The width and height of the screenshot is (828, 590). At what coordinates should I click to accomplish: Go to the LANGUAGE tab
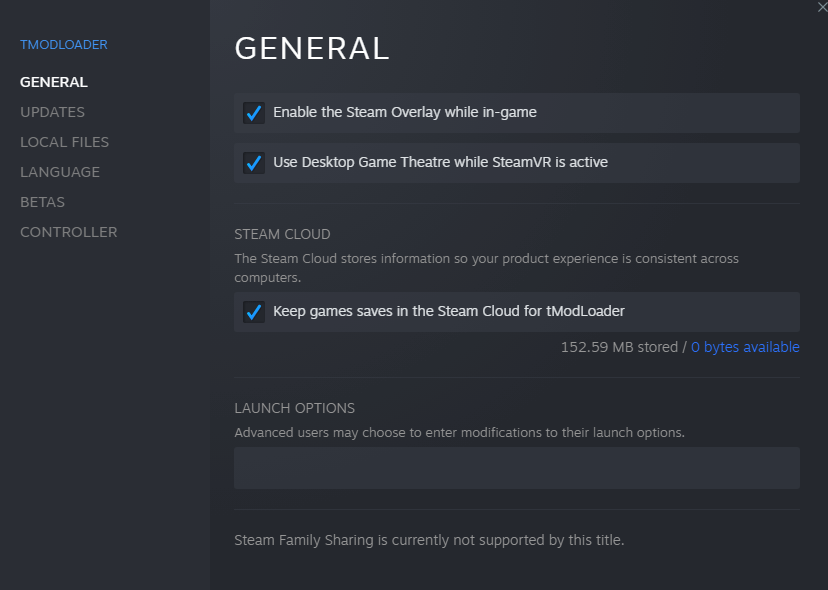[60, 172]
